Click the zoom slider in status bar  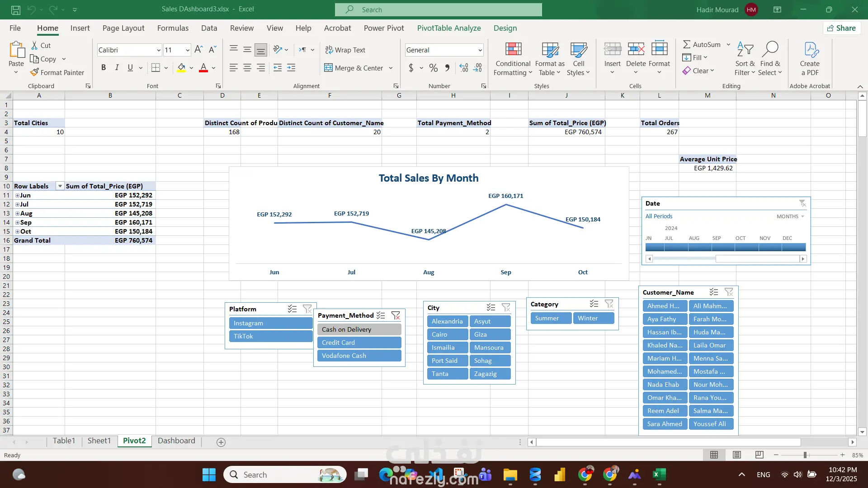805,455
